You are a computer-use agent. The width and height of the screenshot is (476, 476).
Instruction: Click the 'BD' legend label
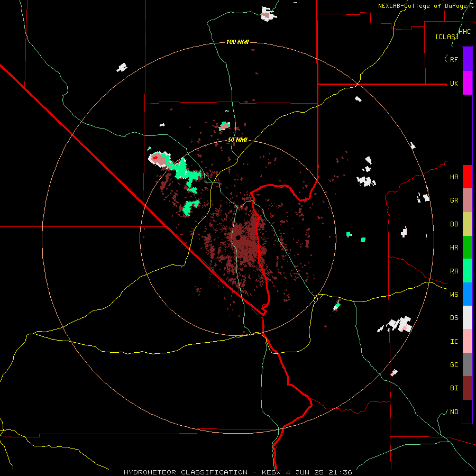454,224
